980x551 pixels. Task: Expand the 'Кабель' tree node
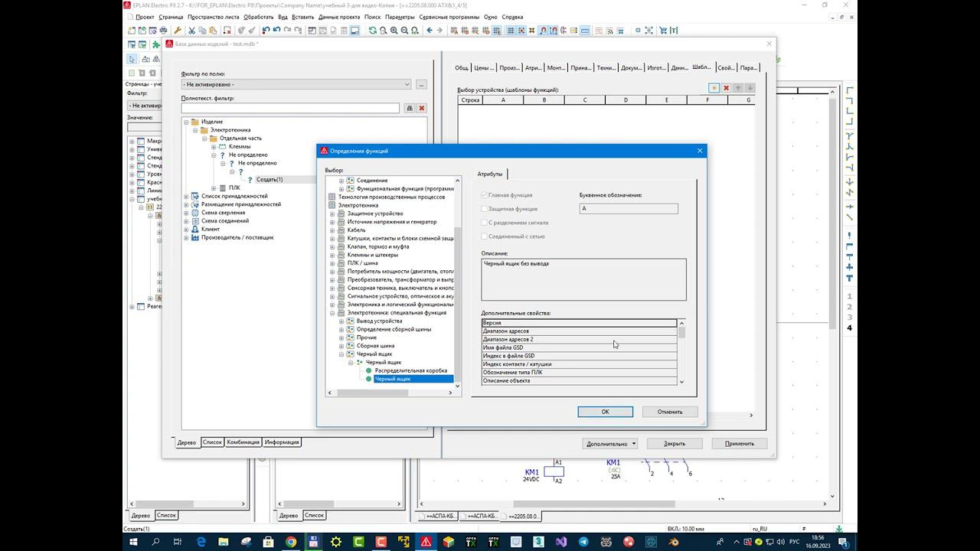coord(332,230)
